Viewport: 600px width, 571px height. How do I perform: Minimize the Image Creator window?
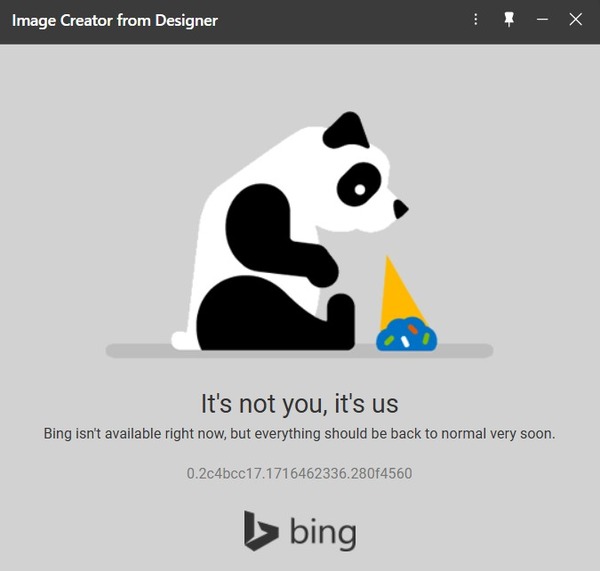click(542, 19)
